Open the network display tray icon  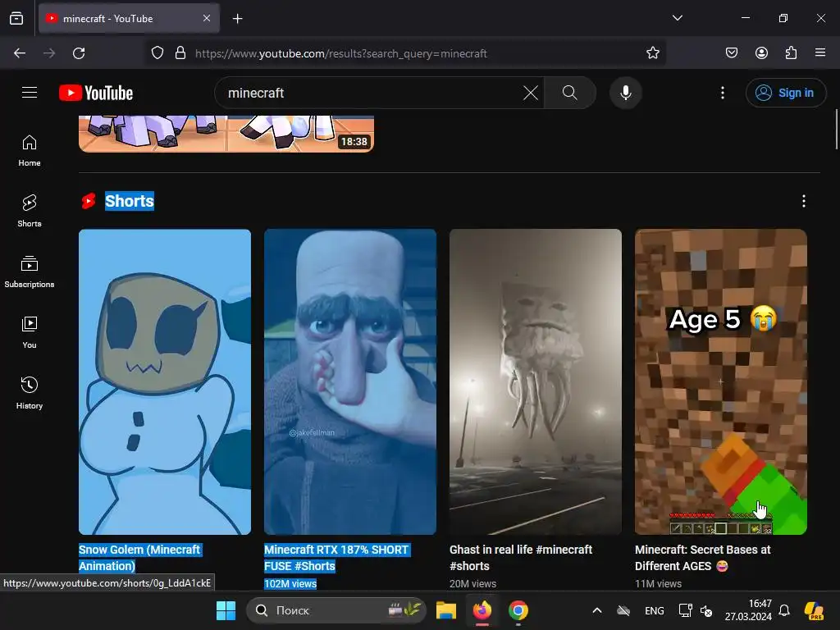click(685, 610)
